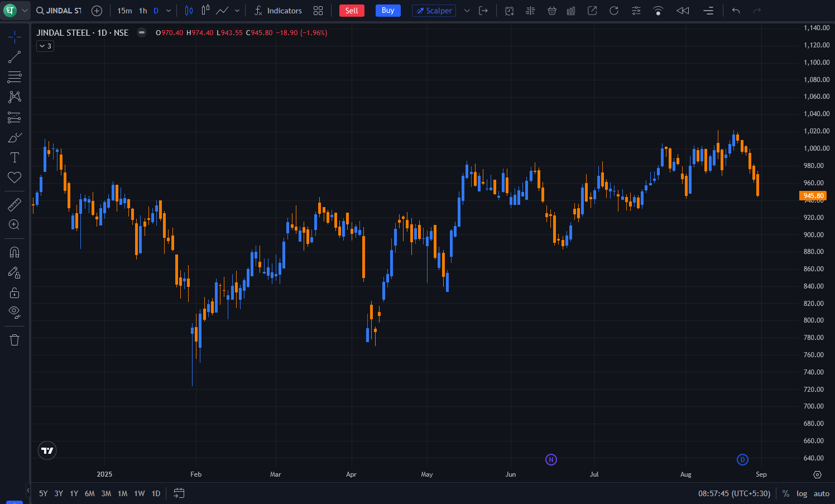This screenshot has width=835, height=504.
Task: Click the exit arrow icon in the toolbar
Action: coord(483,11)
